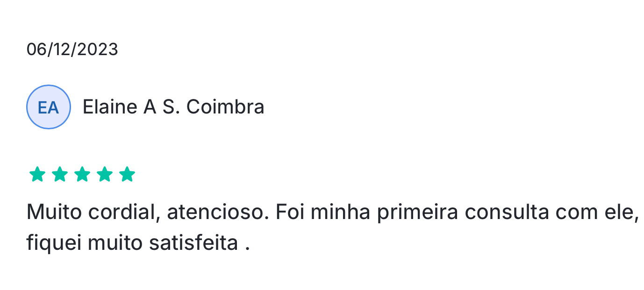Click the third star in the rating
The width and height of the screenshot is (644, 290).
click(x=82, y=175)
